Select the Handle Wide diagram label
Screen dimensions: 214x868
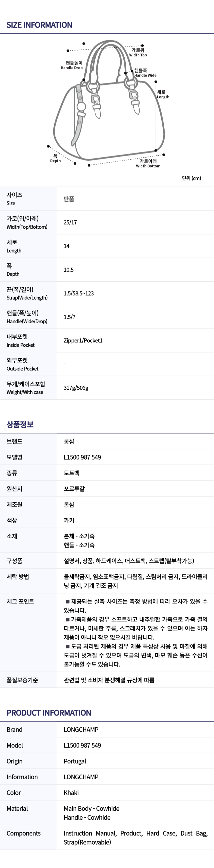pos(145,73)
